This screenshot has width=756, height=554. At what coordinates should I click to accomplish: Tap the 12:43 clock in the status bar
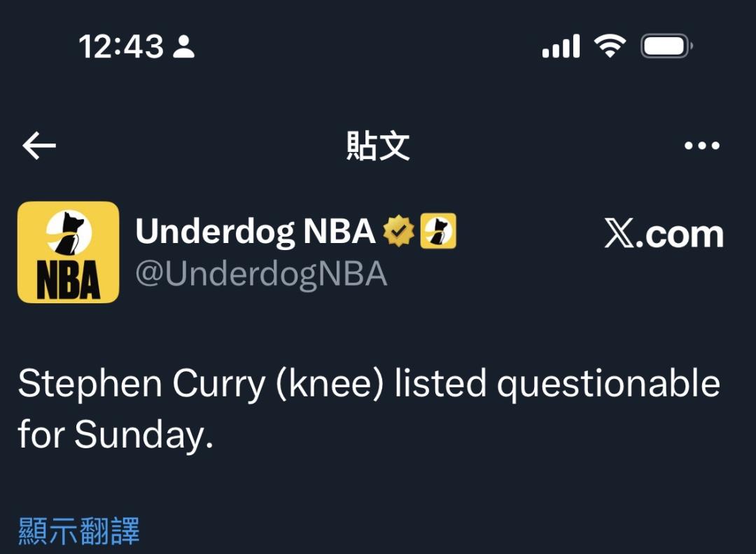120,48
